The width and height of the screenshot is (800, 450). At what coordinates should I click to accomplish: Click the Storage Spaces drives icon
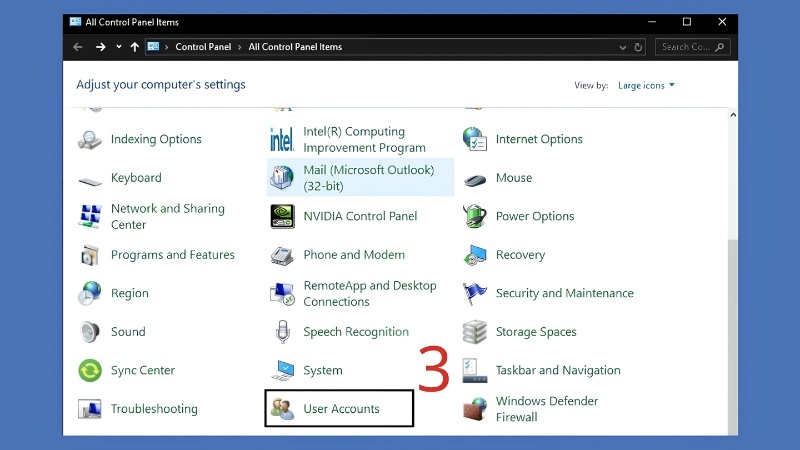(x=474, y=332)
